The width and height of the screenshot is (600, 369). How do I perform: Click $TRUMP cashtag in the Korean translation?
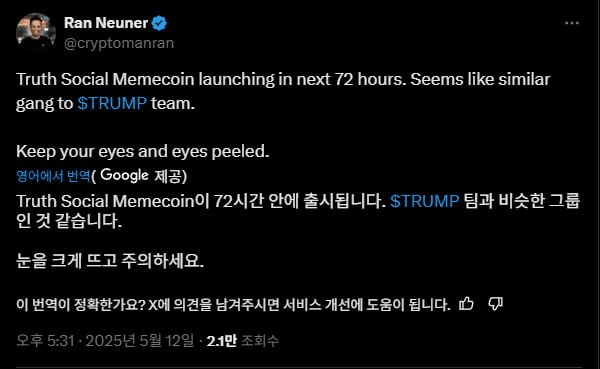point(425,201)
